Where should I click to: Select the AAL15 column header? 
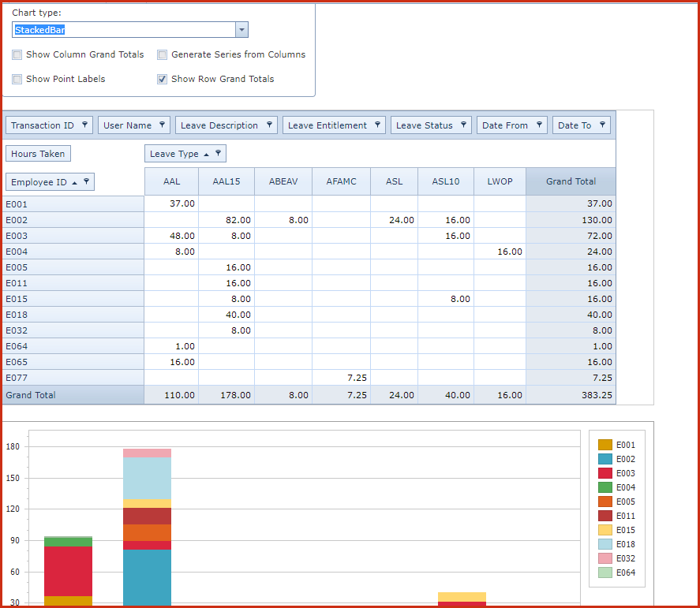226,181
